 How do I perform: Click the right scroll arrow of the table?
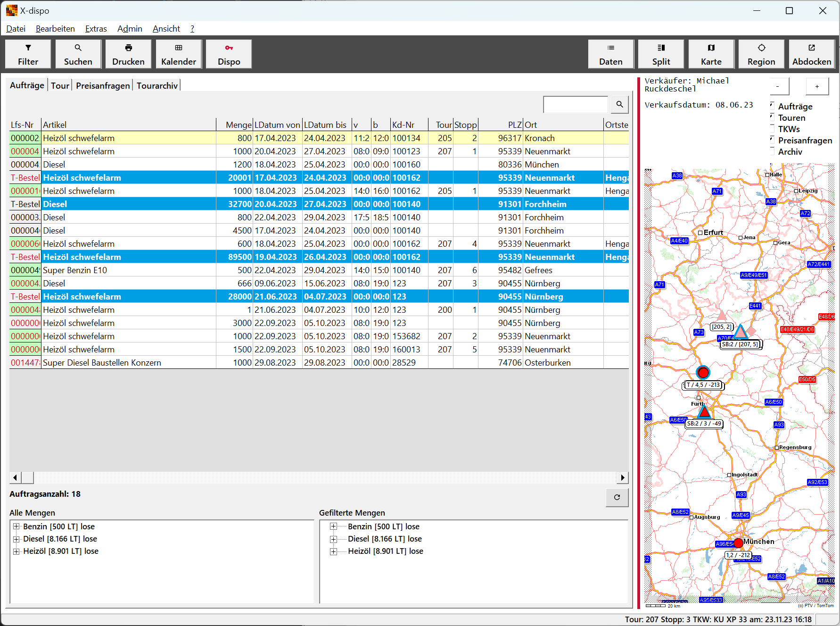[x=623, y=477]
